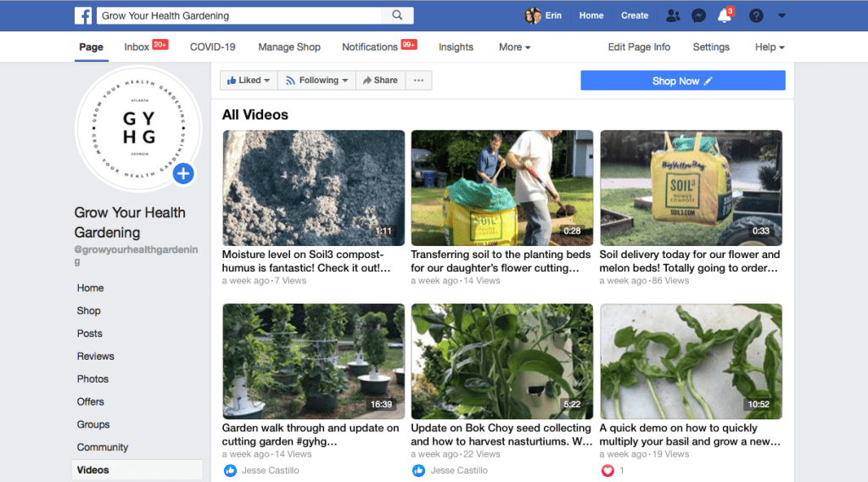Click the blue plus icon on profile picture
The width and height of the screenshot is (868, 482).
(183, 174)
